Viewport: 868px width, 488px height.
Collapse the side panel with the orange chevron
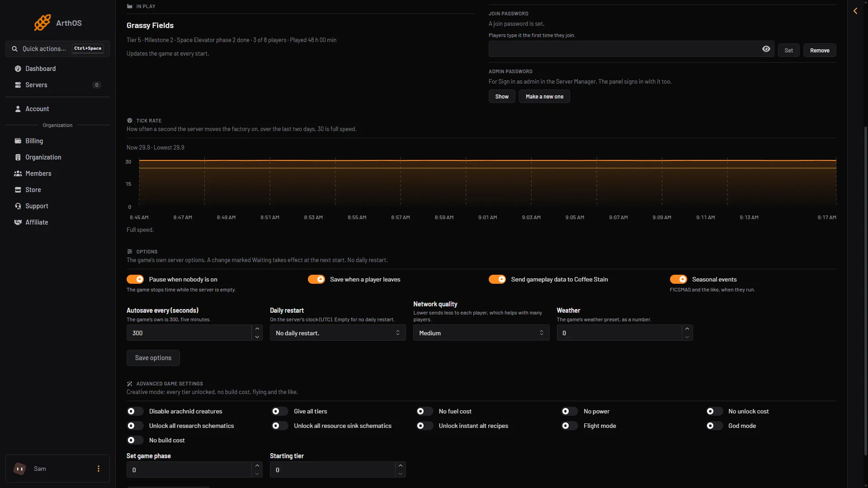pyautogui.click(x=855, y=11)
